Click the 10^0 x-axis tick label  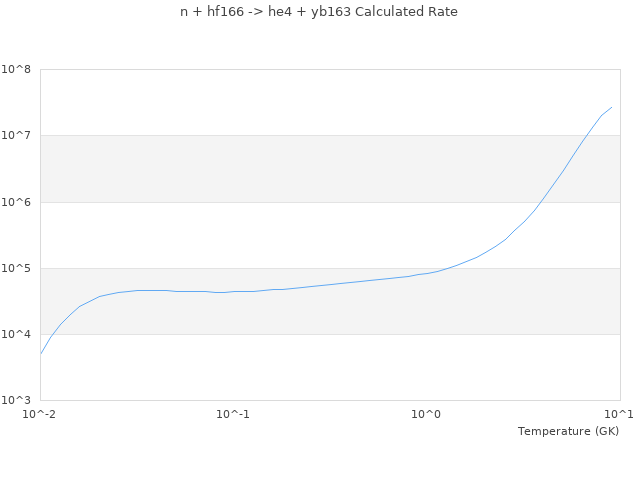click(427, 414)
